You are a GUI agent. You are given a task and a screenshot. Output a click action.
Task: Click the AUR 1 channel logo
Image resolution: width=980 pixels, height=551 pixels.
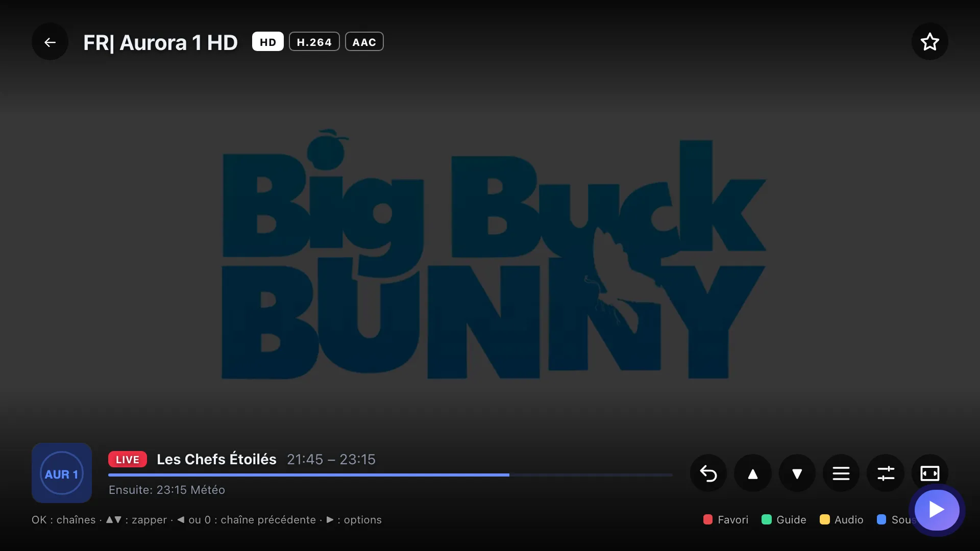[62, 473]
